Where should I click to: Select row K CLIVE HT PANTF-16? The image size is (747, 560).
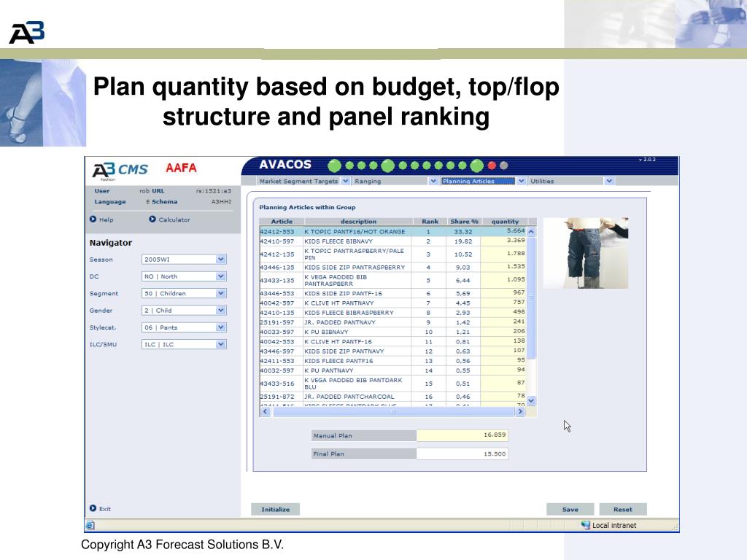[x=392, y=342]
